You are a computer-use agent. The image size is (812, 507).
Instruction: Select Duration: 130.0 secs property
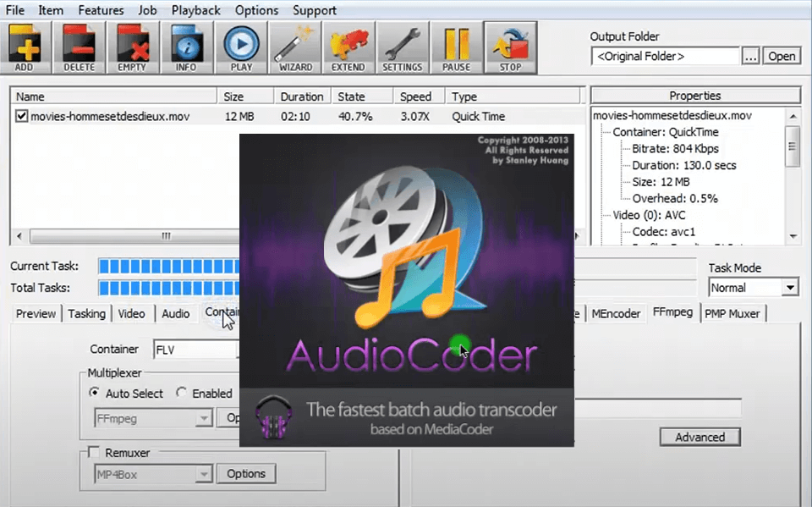point(684,165)
